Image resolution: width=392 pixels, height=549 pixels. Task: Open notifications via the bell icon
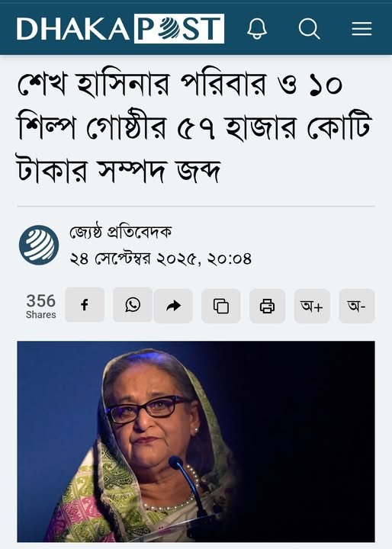tap(257, 28)
